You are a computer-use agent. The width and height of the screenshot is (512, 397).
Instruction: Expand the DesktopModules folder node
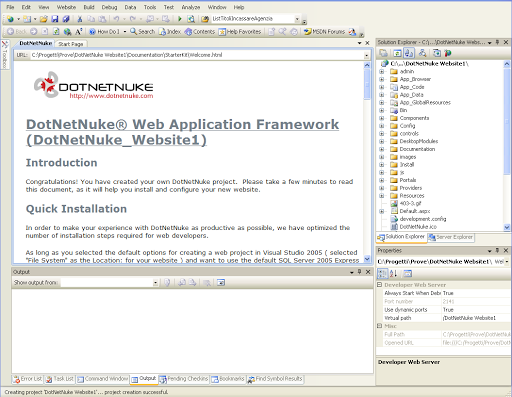click(x=382, y=141)
